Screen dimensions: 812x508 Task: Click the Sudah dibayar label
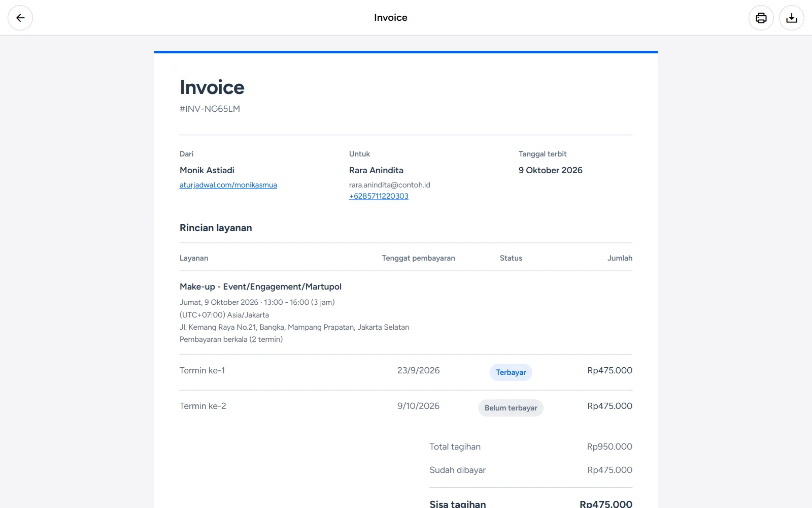(458, 470)
